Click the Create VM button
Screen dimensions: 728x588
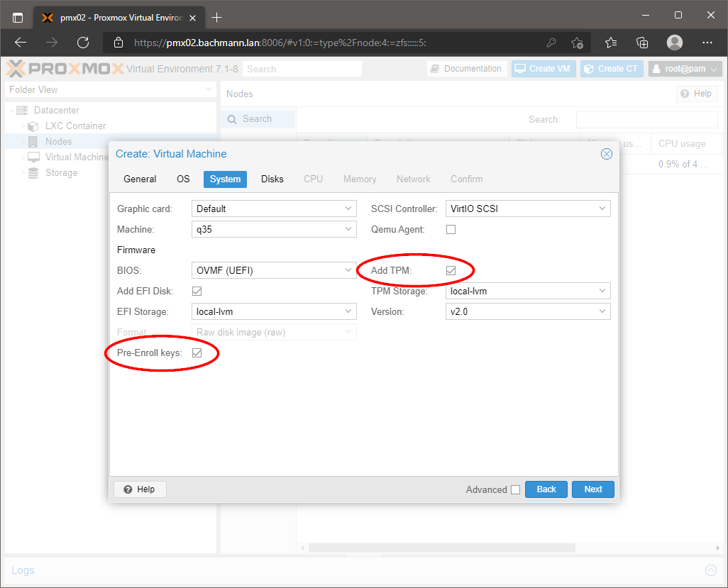544,69
